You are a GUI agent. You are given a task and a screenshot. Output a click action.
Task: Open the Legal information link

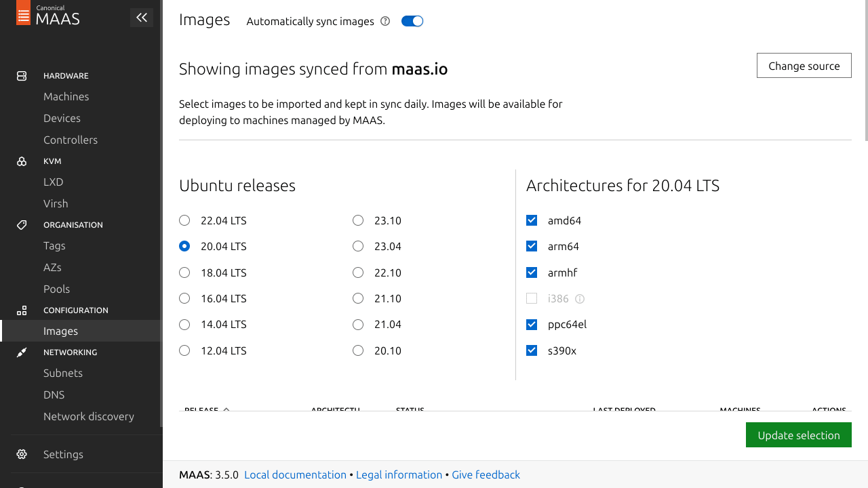(399, 474)
